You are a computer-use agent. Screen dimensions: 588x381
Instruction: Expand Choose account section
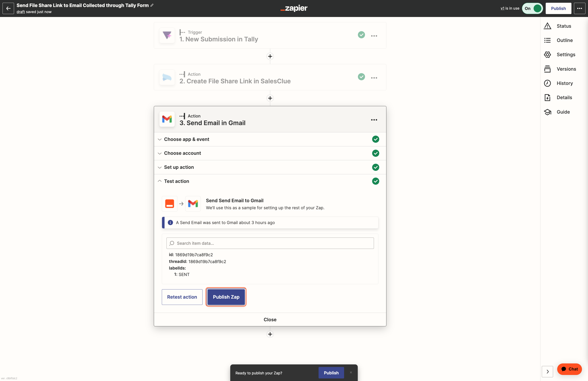[270, 153]
